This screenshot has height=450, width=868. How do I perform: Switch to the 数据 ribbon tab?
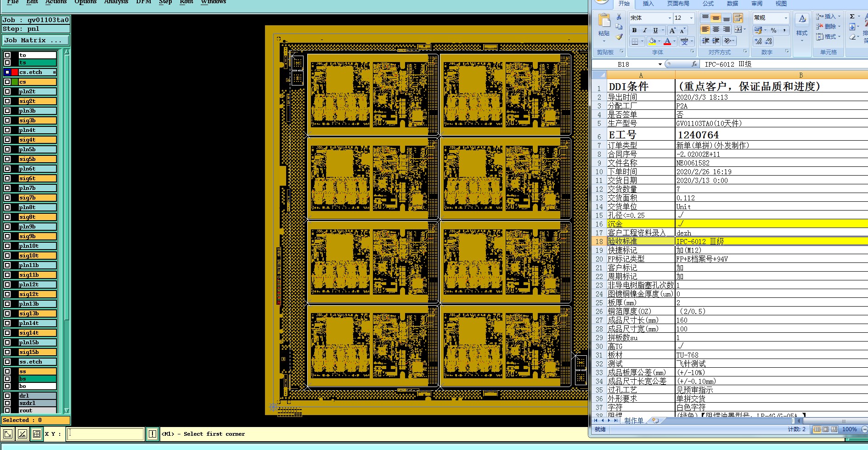click(733, 4)
